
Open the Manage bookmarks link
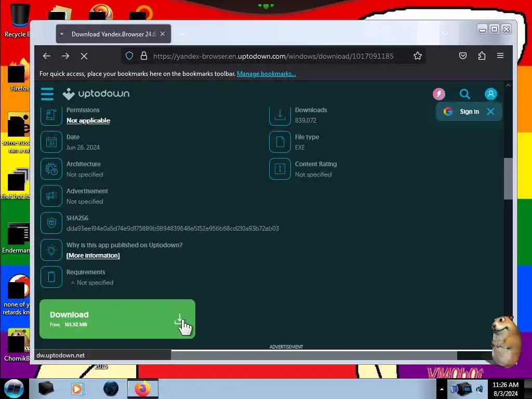tap(267, 74)
